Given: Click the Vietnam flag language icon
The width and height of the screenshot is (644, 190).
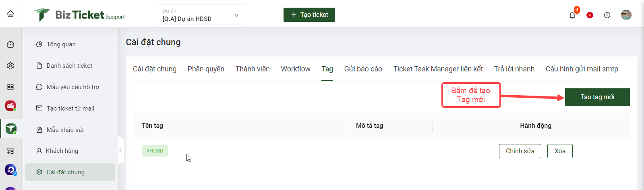Looking at the screenshot, I should point(590,15).
